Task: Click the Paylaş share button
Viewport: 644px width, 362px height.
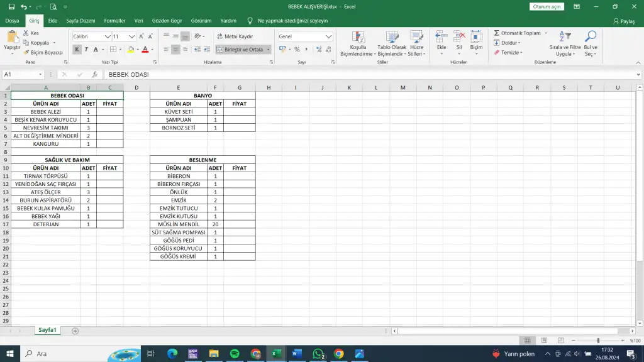Action: (623, 21)
